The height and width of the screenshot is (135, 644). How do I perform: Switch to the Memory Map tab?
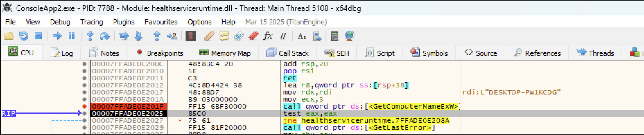click(x=225, y=53)
